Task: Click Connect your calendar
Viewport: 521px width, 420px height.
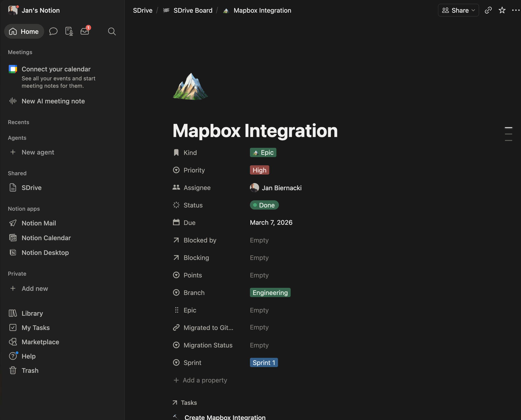Action: [56, 69]
